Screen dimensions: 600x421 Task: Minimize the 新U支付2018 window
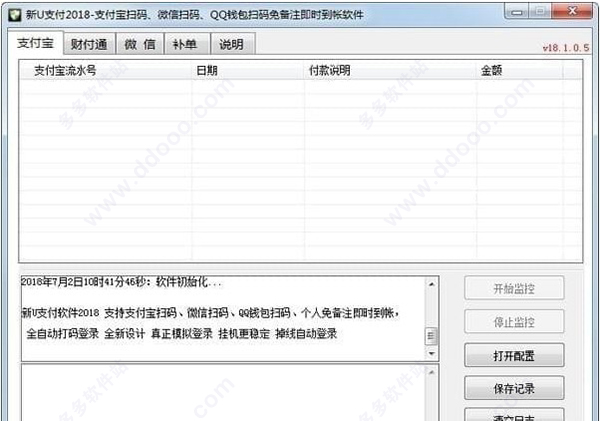click(x=517, y=11)
